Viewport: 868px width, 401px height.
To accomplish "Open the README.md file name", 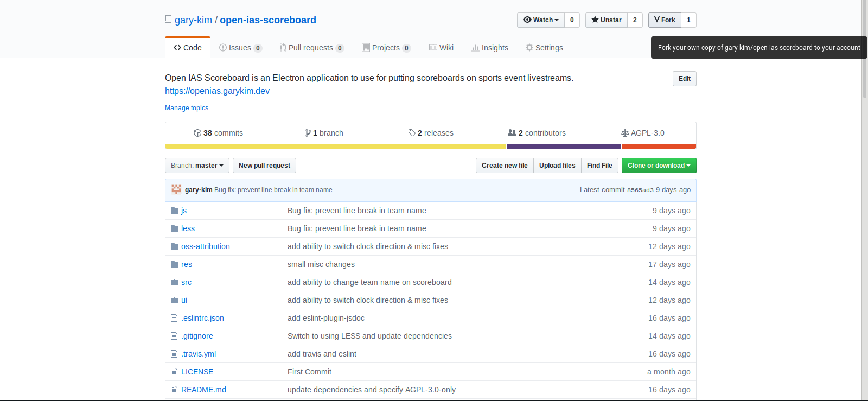I will coord(203,390).
